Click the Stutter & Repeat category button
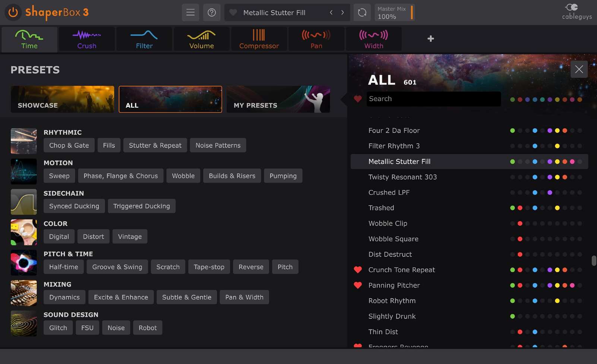 [x=155, y=145]
